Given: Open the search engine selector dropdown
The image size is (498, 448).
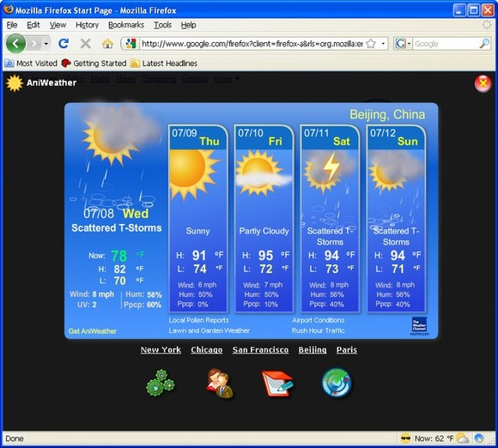Looking at the screenshot, I should click(x=403, y=44).
